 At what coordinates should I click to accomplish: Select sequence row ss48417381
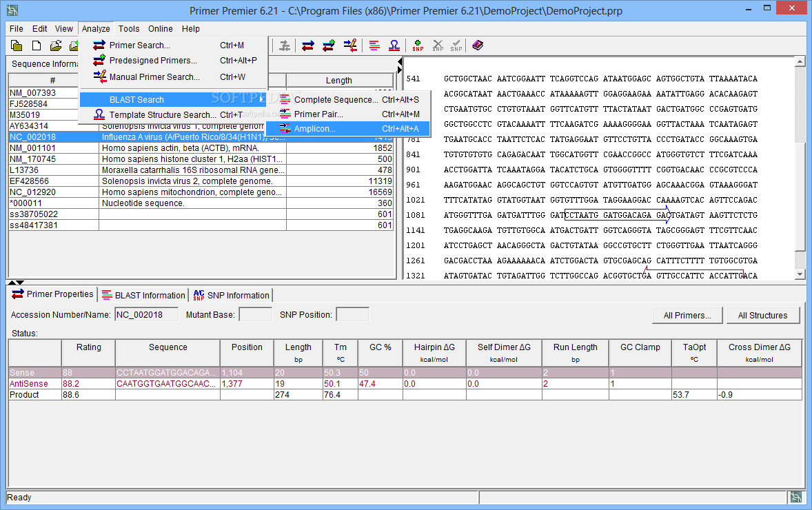tap(201, 225)
